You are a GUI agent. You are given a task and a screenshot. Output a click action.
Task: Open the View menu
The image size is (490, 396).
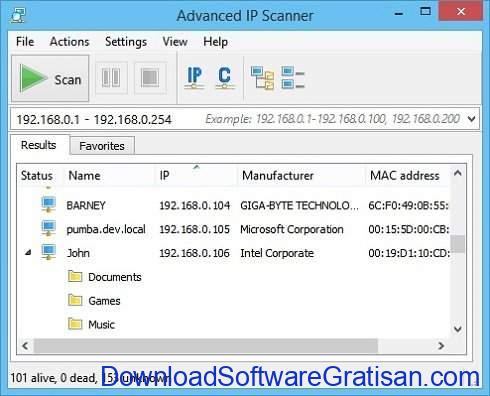[175, 42]
